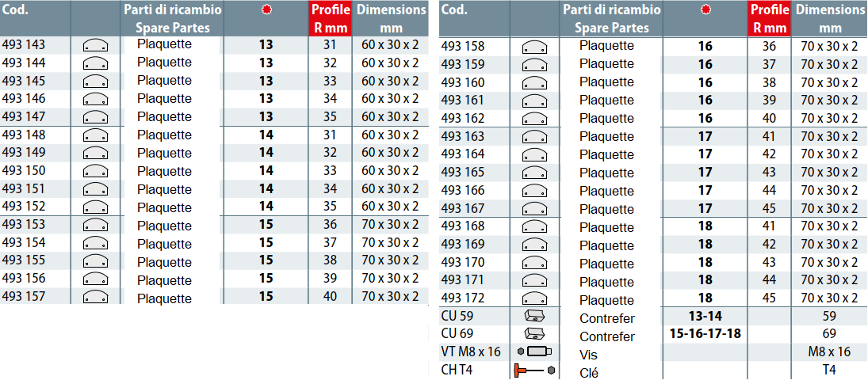Viewport: 868px width, 380px height.
Task: Click the red Profile R mm header in right table
Action: (x=769, y=19)
